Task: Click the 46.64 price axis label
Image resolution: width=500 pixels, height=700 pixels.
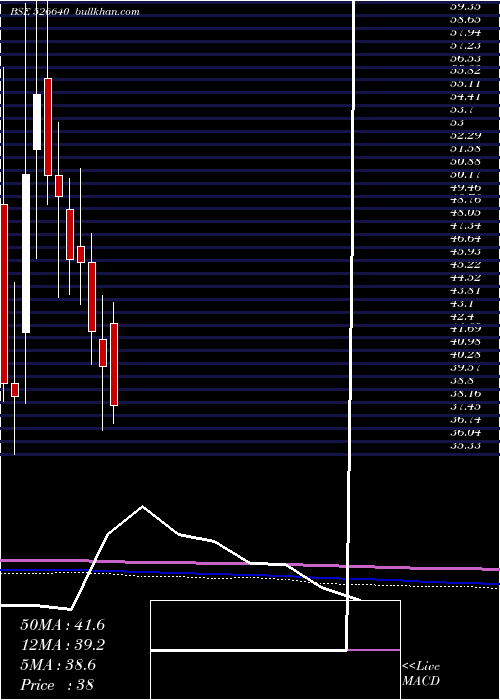Action: point(465,238)
